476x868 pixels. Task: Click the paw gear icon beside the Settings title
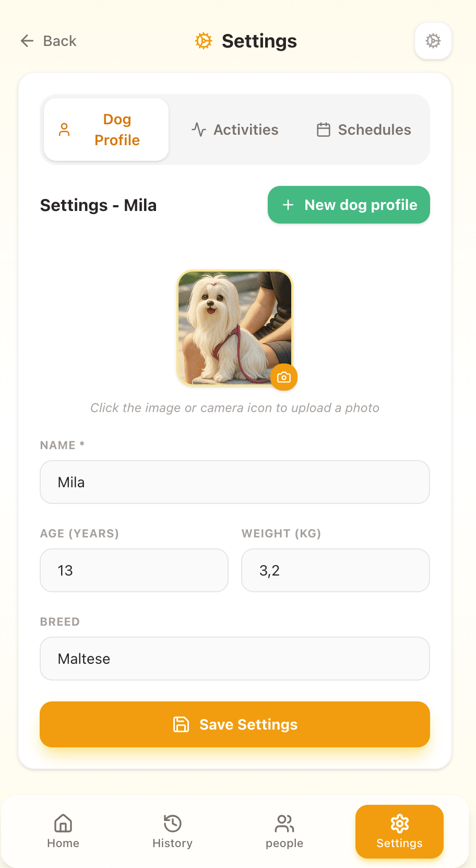[x=203, y=40]
